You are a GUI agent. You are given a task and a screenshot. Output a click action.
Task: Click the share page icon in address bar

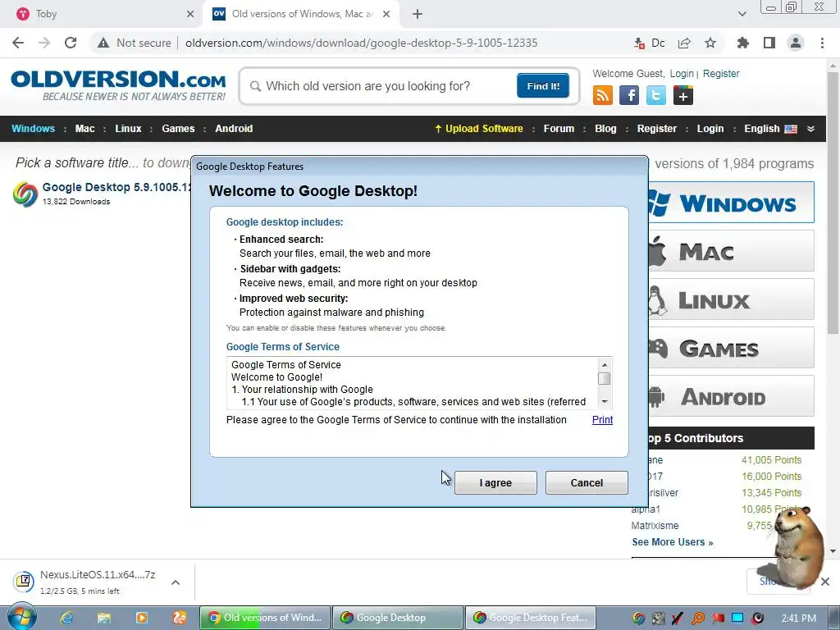click(x=684, y=43)
